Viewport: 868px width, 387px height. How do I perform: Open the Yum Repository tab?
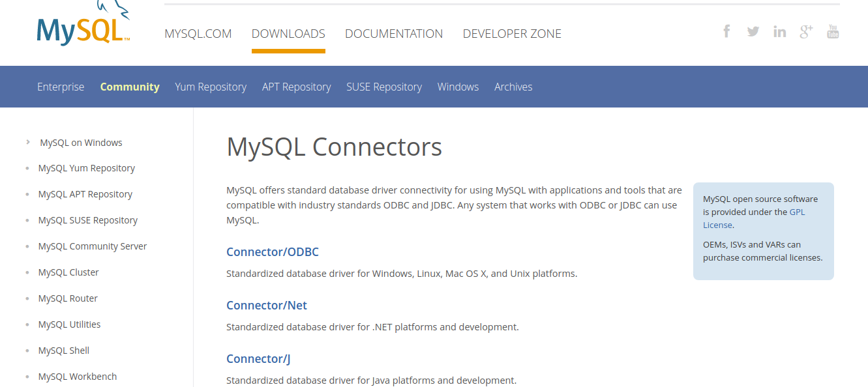(211, 87)
